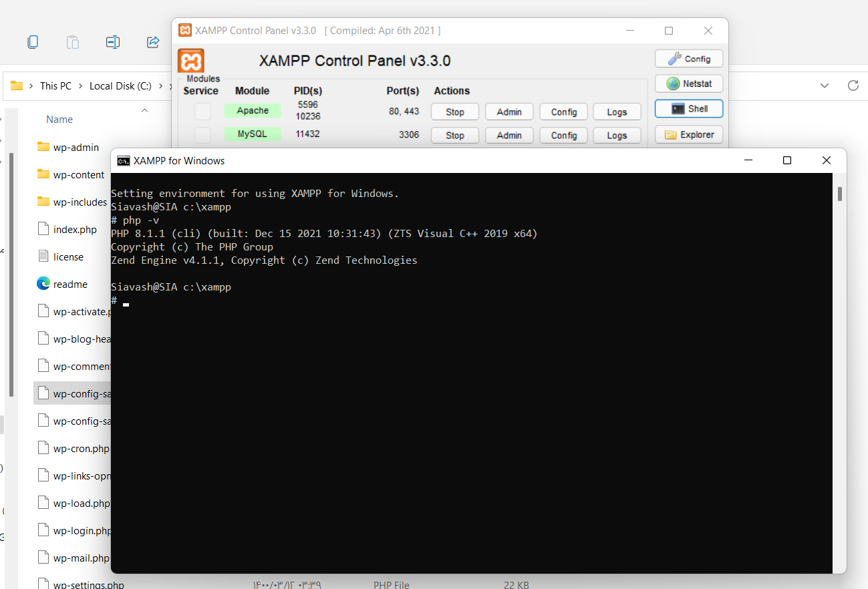Viewport: 868px width, 589px height.
Task: Open Explorer from XAMPP side buttons
Action: [x=689, y=134]
